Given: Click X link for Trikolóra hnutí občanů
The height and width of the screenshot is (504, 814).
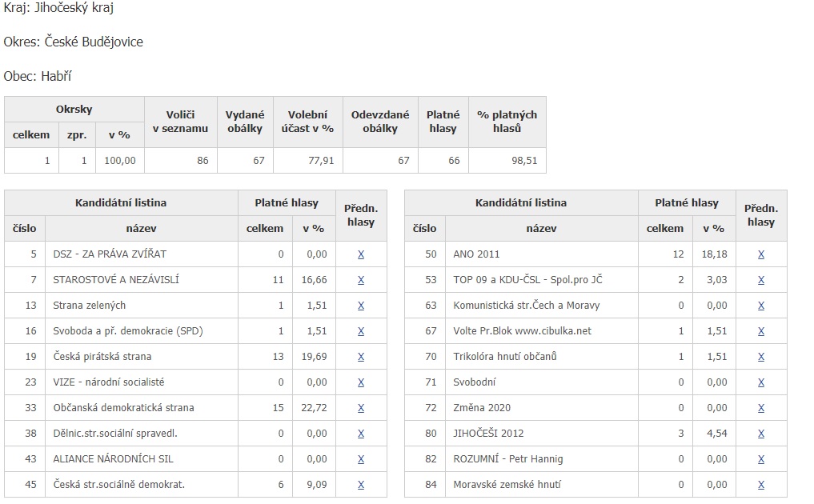Looking at the screenshot, I should (761, 357).
